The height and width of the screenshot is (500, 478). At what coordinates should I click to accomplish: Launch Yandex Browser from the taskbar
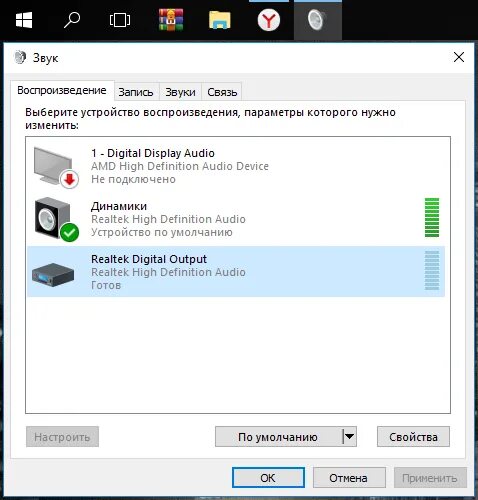269,20
